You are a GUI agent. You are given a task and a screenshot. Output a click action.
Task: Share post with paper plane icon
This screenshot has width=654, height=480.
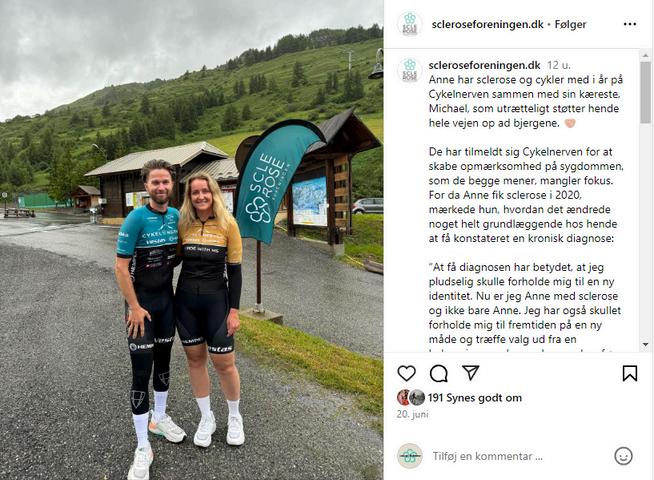[470, 372]
